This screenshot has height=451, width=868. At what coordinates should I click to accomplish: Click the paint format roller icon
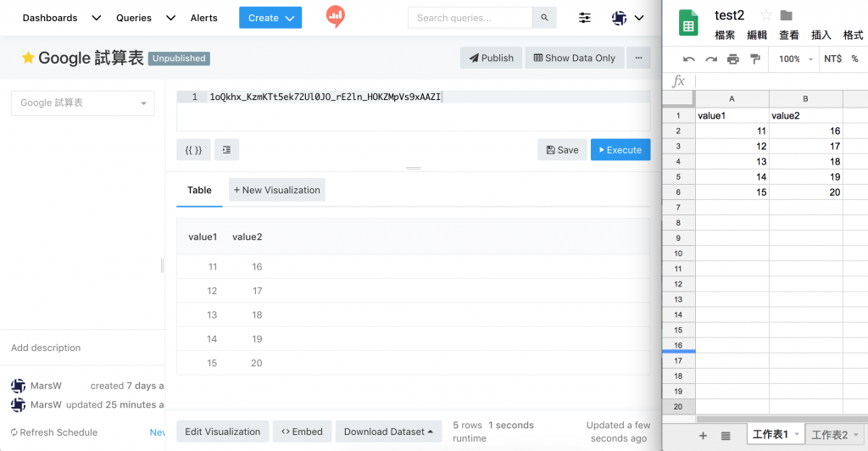pos(755,58)
